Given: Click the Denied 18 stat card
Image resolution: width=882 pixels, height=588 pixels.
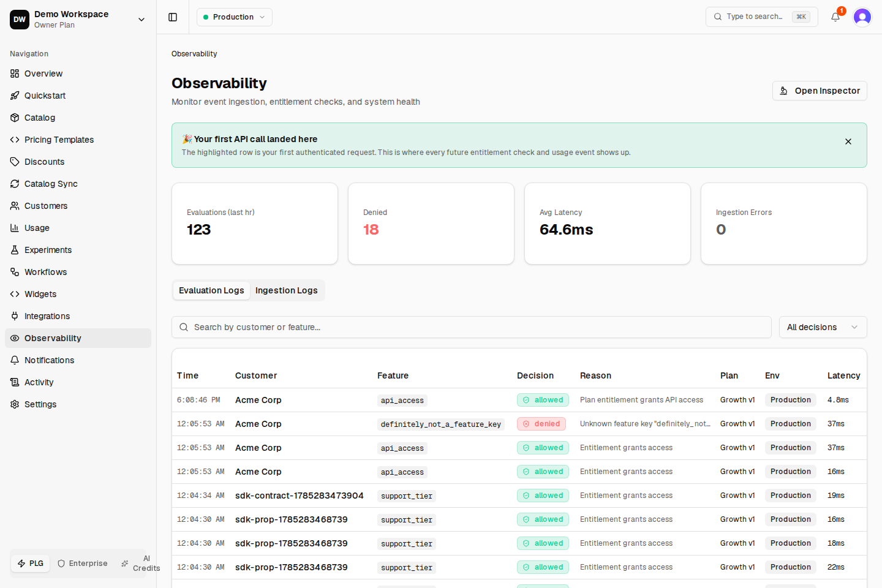Looking at the screenshot, I should click(431, 224).
